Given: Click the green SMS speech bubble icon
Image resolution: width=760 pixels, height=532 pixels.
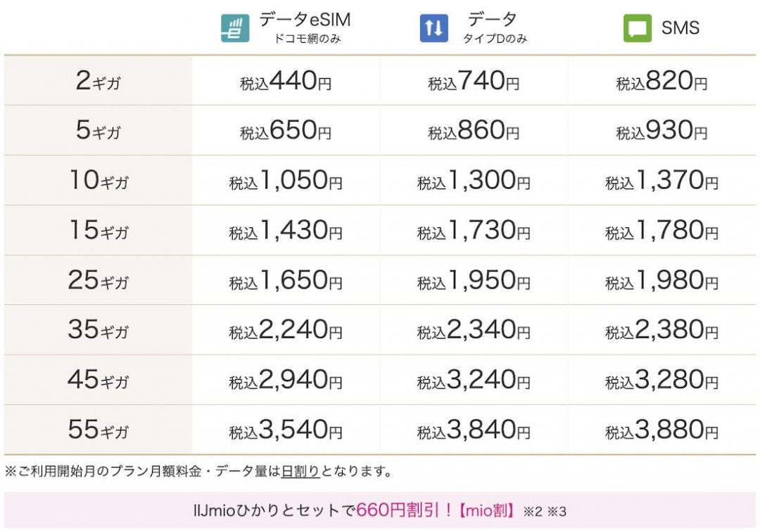Looking at the screenshot, I should [x=637, y=28].
